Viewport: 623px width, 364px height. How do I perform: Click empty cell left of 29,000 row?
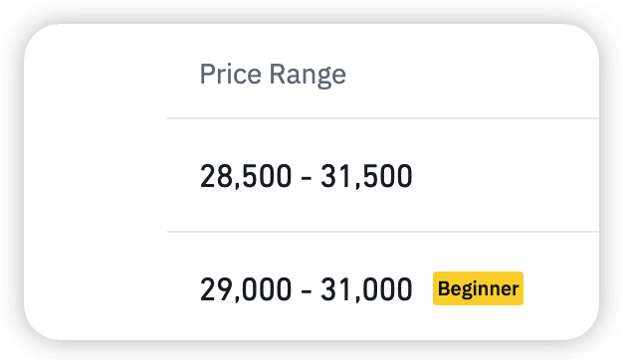click(96, 285)
